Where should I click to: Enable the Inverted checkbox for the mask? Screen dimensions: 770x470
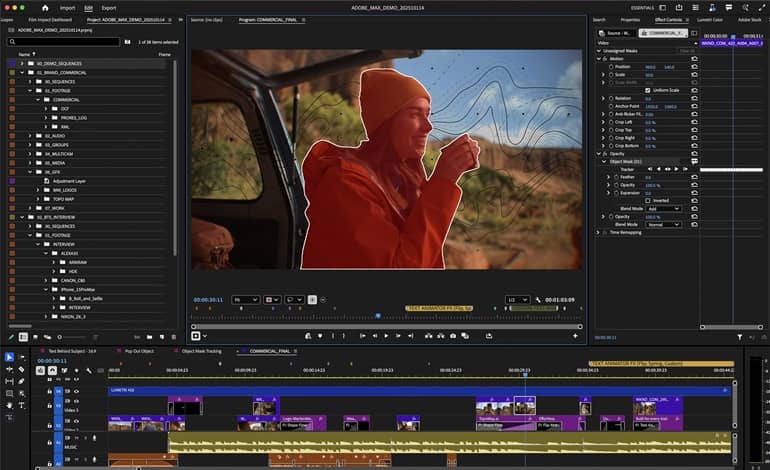(x=648, y=200)
